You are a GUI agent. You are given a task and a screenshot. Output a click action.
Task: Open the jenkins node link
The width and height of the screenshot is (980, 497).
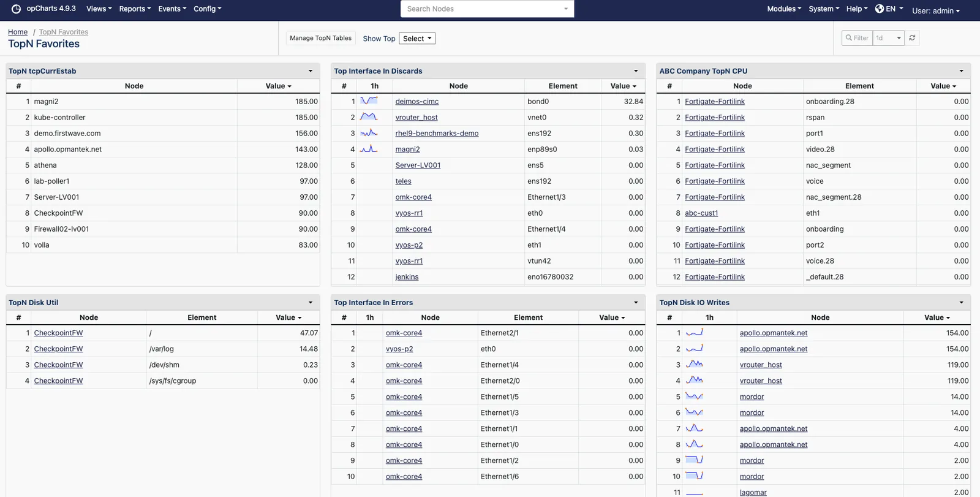click(407, 276)
